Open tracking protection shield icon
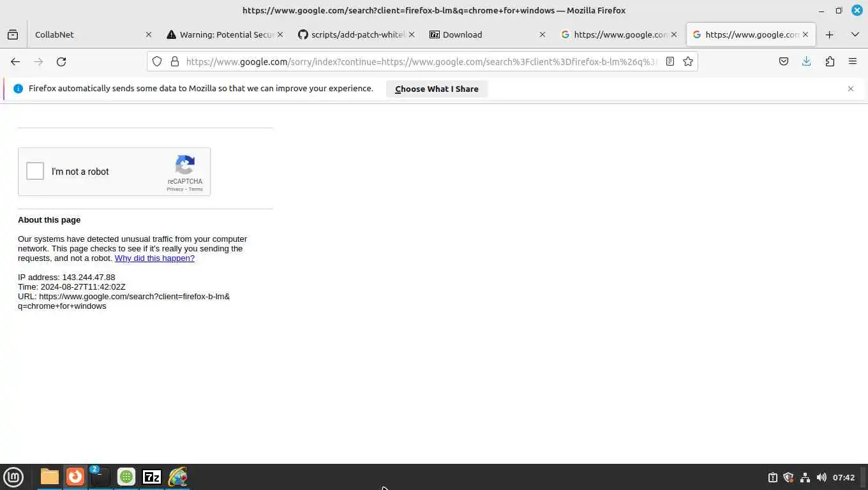Screen dimensions: 868x490 (157, 61)
